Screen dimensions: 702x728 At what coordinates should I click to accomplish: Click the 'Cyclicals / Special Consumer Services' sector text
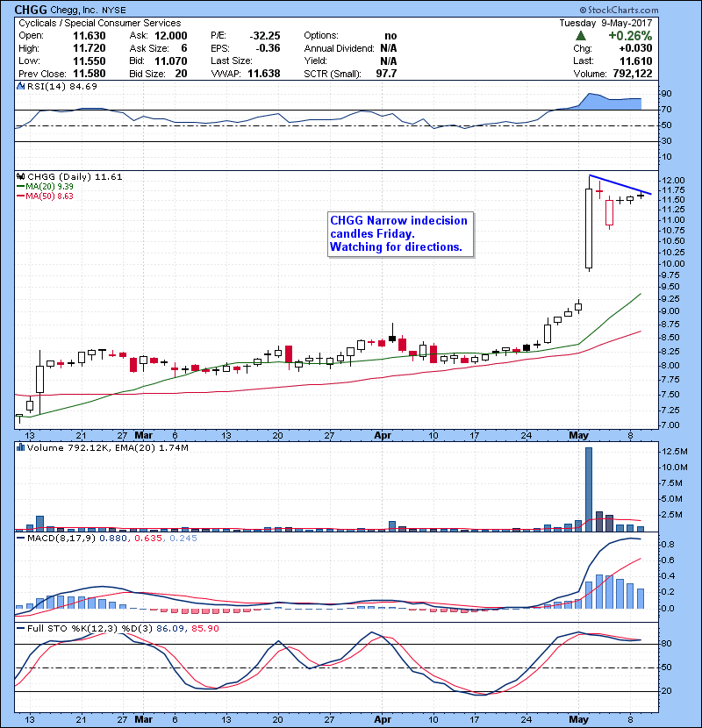click(100, 23)
